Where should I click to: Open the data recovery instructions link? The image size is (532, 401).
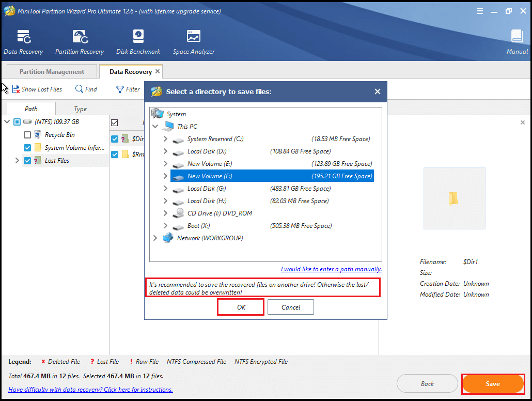click(90, 389)
